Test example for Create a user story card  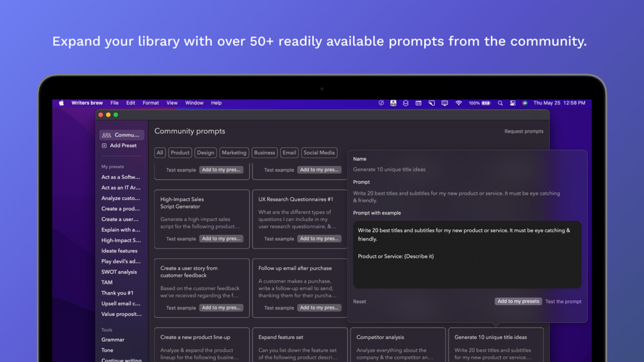tap(181, 308)
